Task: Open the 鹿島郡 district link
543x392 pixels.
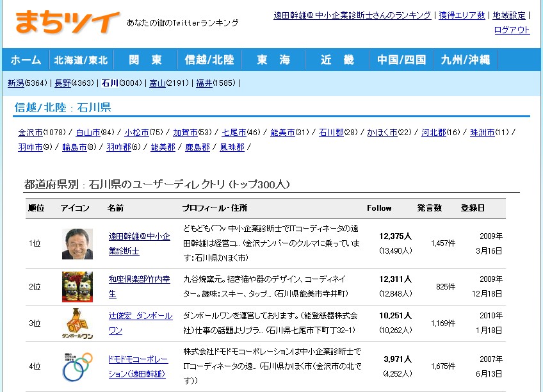Action: [198, 147]
